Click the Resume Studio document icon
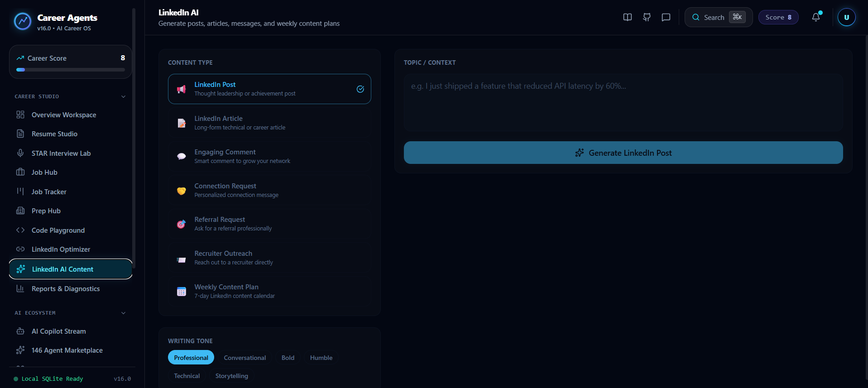This screenshot has width=868, height=388. tap(20, 134)
